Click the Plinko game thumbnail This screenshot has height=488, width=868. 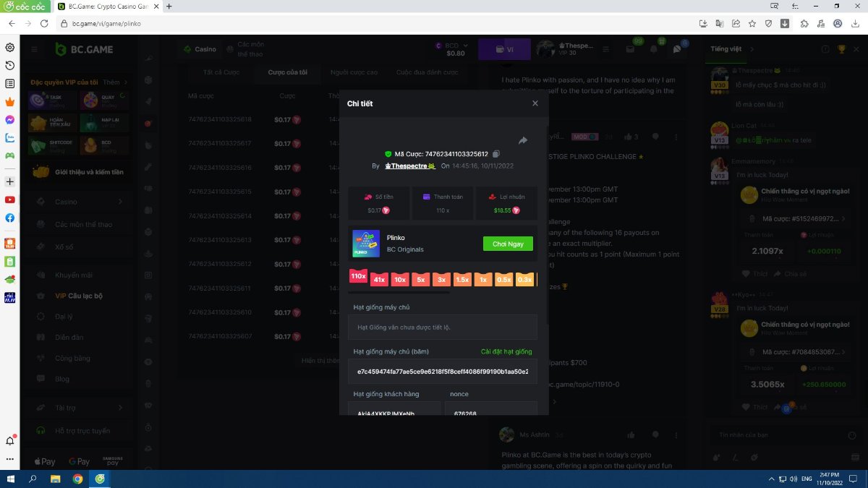[x=366, y=244]
